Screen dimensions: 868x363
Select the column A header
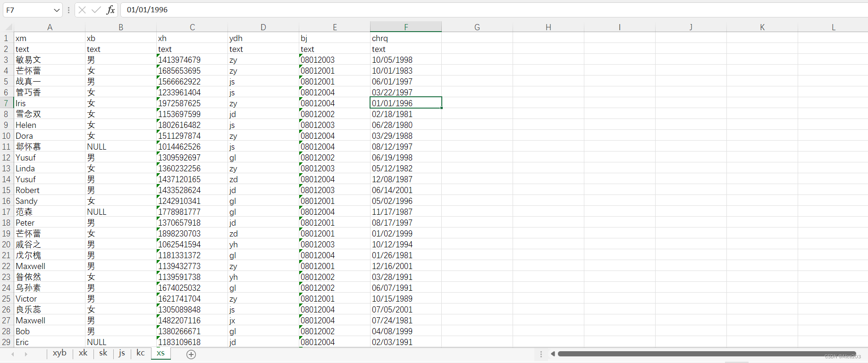[x=50, y=27]
